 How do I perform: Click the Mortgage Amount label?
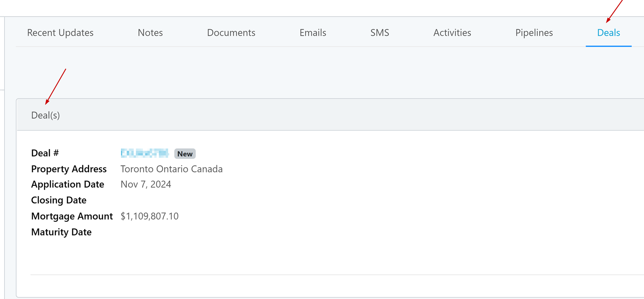72,216
